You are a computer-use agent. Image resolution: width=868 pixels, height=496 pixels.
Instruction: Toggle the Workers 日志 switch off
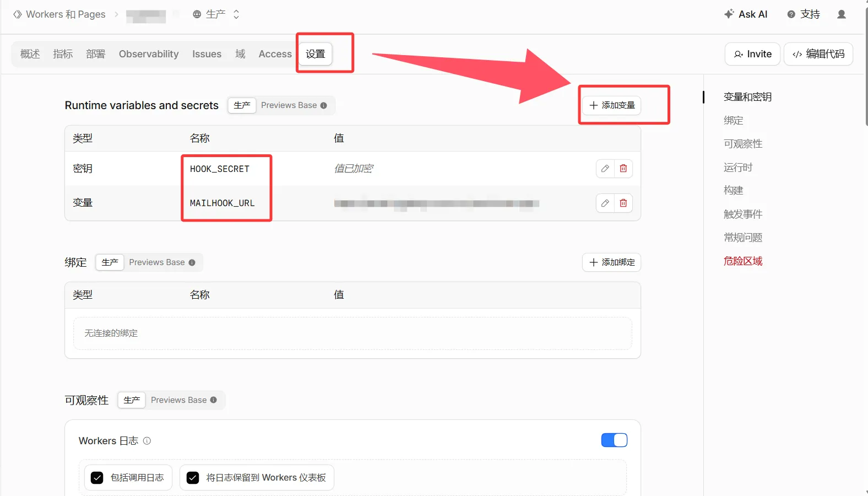(x=614, y=440)
